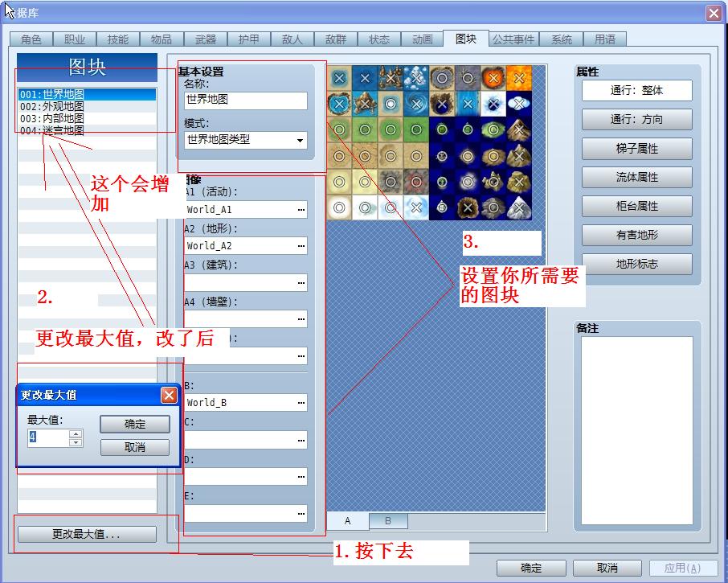The image size is (728, 583).
Task: Increase 最大值 with the up arrow
Action: (x=76, y=434)
